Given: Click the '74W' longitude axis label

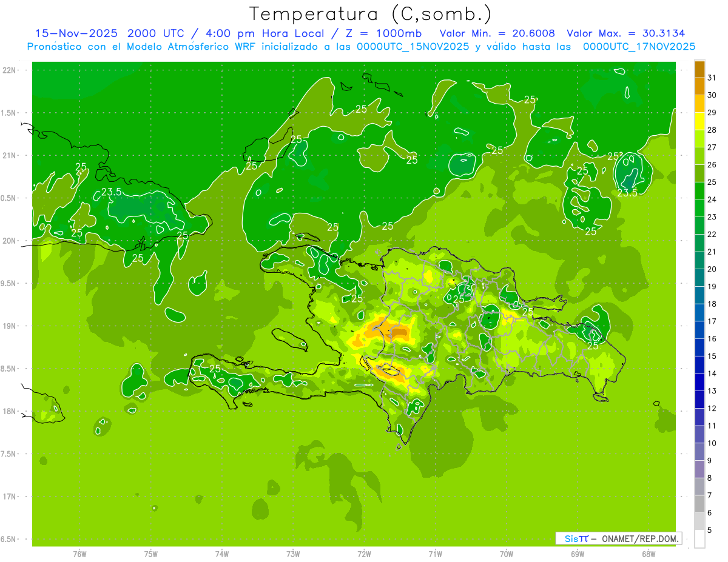Looking at the screenshot, I should [221, 554].
